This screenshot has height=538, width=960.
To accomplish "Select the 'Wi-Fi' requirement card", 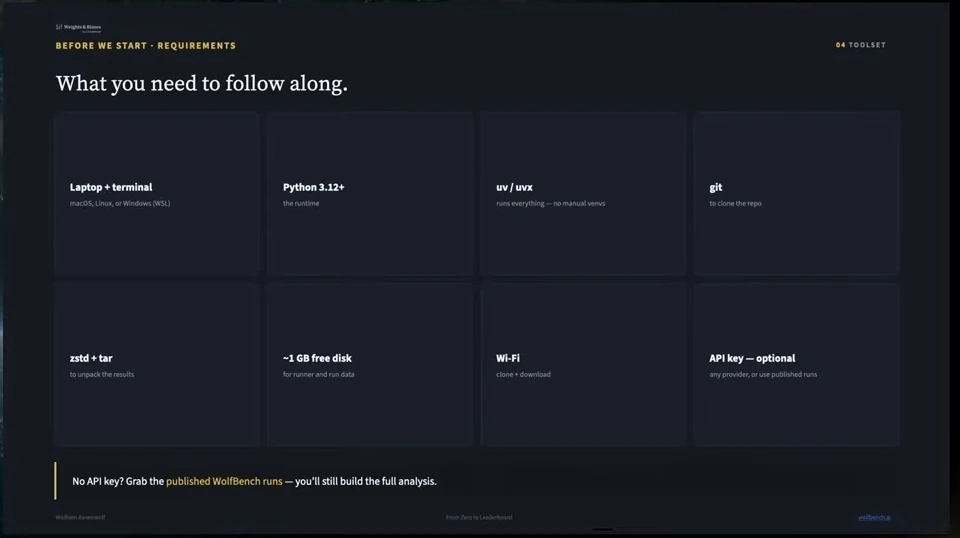I will pyautogui.click(x=583, y=364).
